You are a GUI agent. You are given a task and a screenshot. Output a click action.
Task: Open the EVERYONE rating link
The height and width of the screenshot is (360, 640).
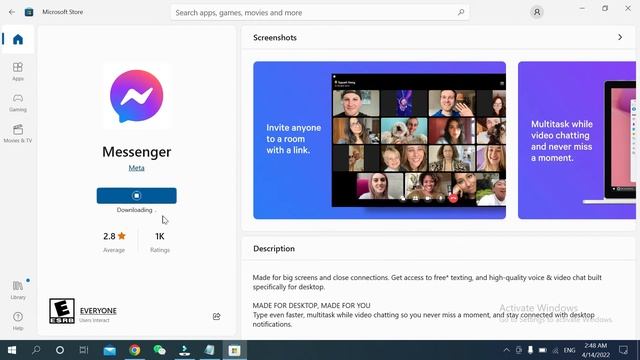click(x=98, y=311)
